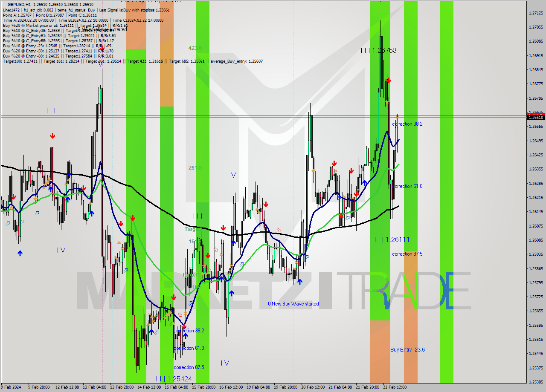Click the 'Buy Entry -23.6' label
The height and width of the screenshot is (392, 546).
point(407,349)
